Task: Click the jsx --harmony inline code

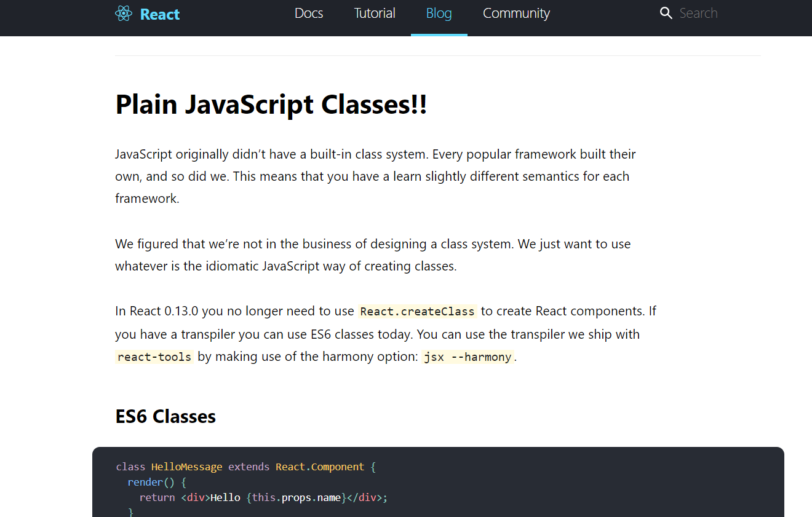Action: coord(468,357)
